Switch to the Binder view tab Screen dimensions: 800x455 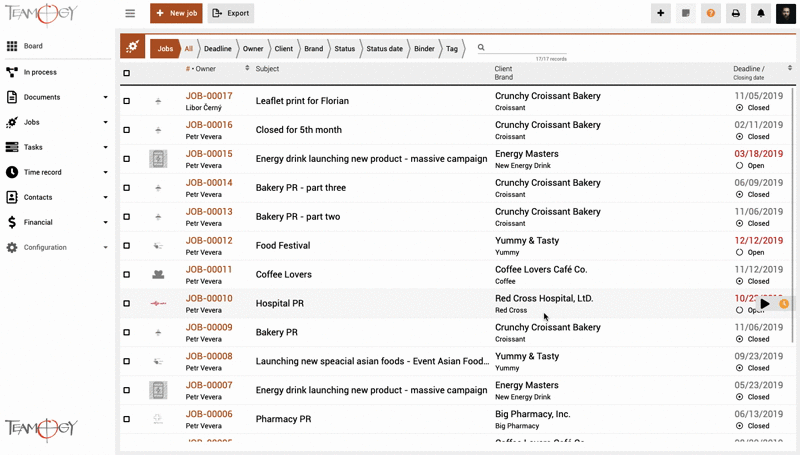pyautogui.click(x=424, y=49)
